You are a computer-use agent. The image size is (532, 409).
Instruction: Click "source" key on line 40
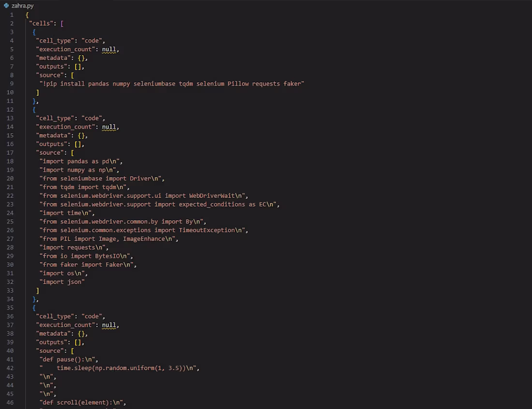click(50, 351)
